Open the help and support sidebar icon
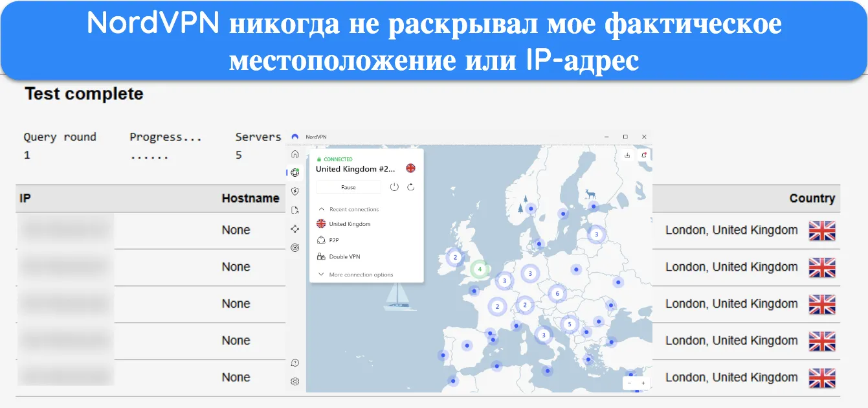The width and height of the screenshot is (868, 408). click(295, 363)
